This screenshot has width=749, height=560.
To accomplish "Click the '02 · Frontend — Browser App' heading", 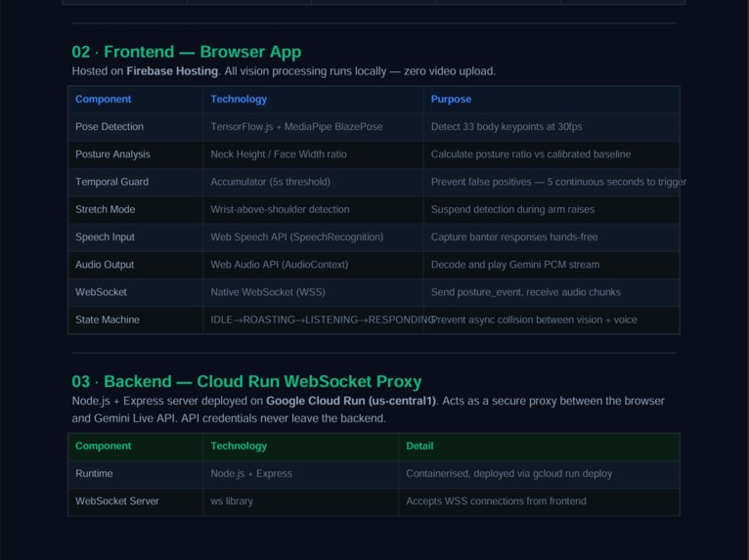I will pos(187,52).
